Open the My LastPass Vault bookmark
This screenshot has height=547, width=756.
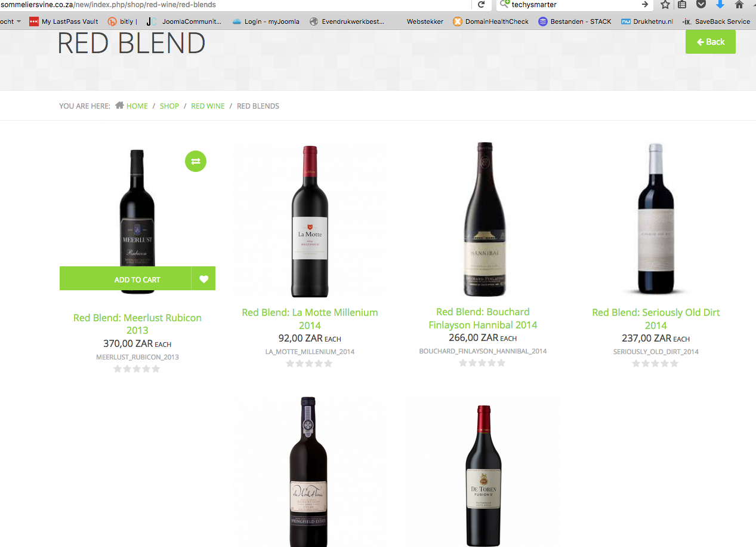(64, 21)
